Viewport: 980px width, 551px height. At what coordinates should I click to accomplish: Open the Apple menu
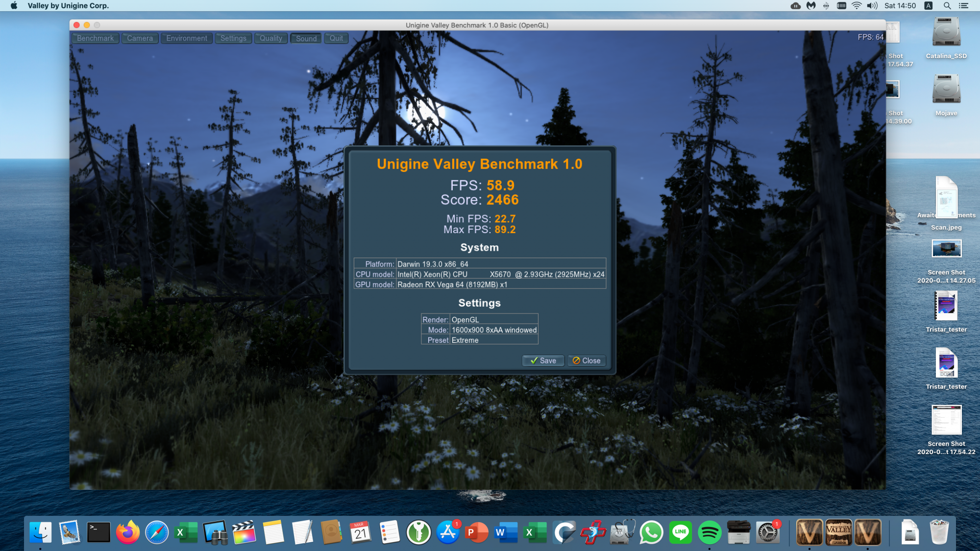point(14,6)
